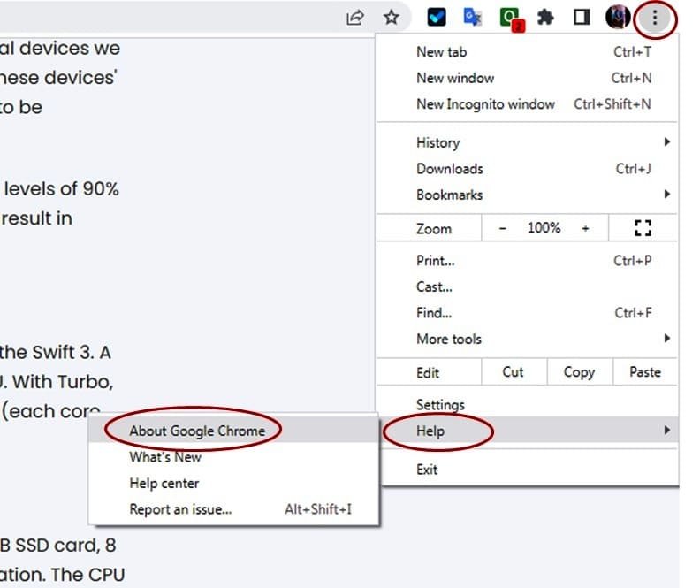Open New Incognito window
Viewport: 700px width, 588px height.
click(485, 103)
